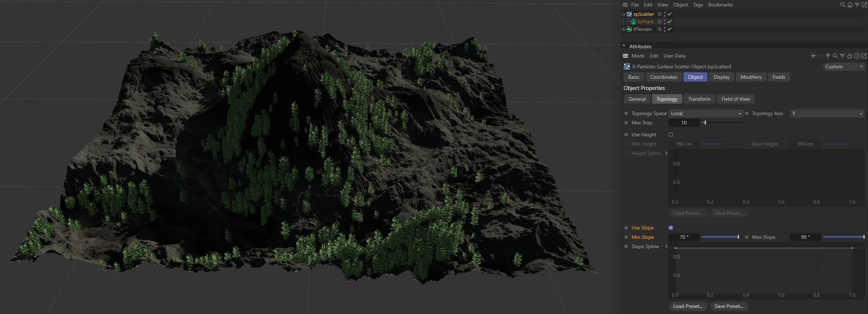Toggle the Min Slope keyframe diamond
Viewport: 868px width, 314px height.
click(626, 237)
